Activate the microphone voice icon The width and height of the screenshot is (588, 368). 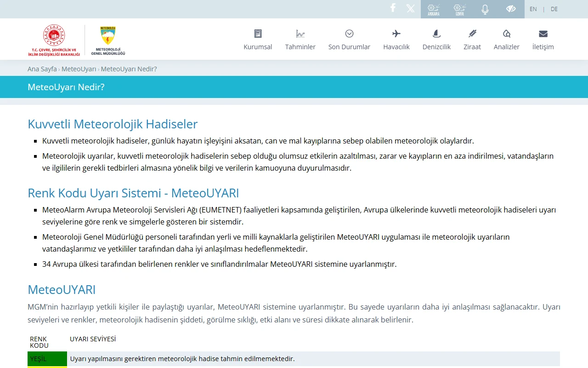coord(485,9)
